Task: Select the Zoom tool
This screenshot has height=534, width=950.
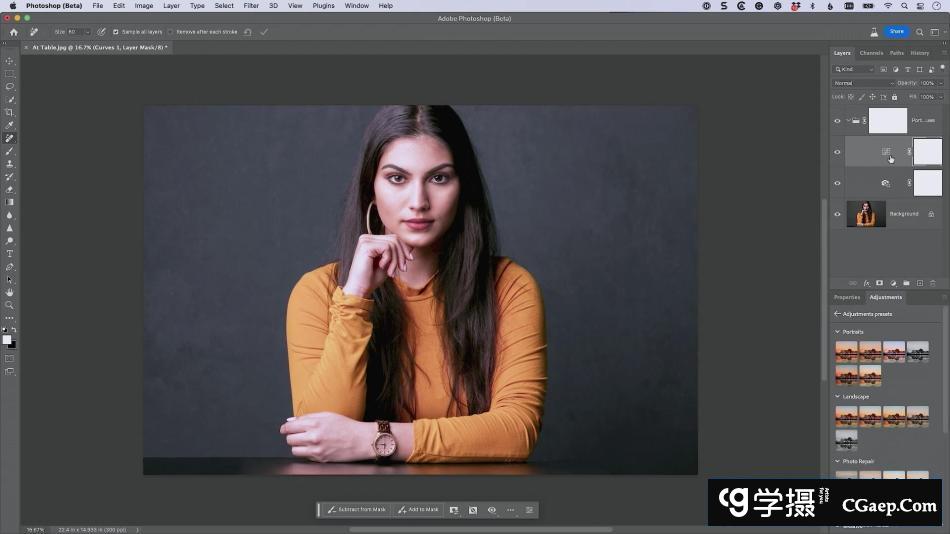Action: [x=10, y=305]
